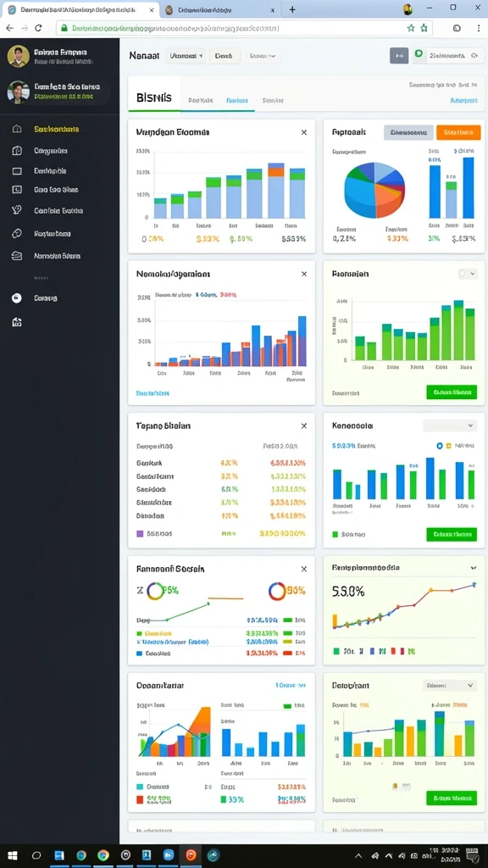This screenshot has height=868, width=488.
Task: Toggle the purple square legend checkbox under the table
Action: coord(140,534)
